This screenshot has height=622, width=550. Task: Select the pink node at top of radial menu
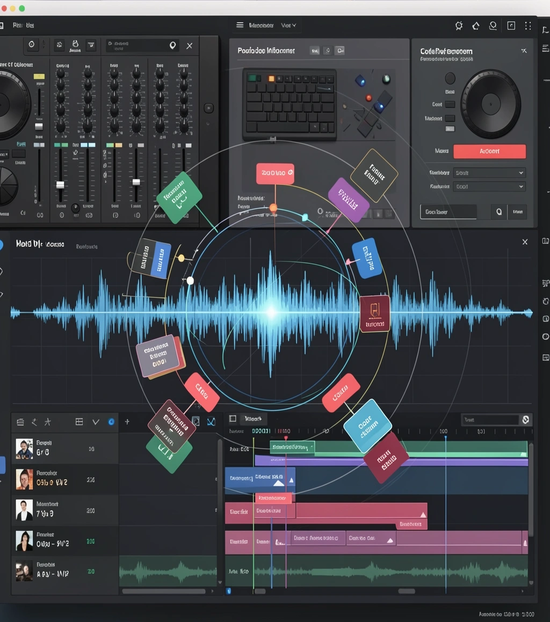click(275, 173)
